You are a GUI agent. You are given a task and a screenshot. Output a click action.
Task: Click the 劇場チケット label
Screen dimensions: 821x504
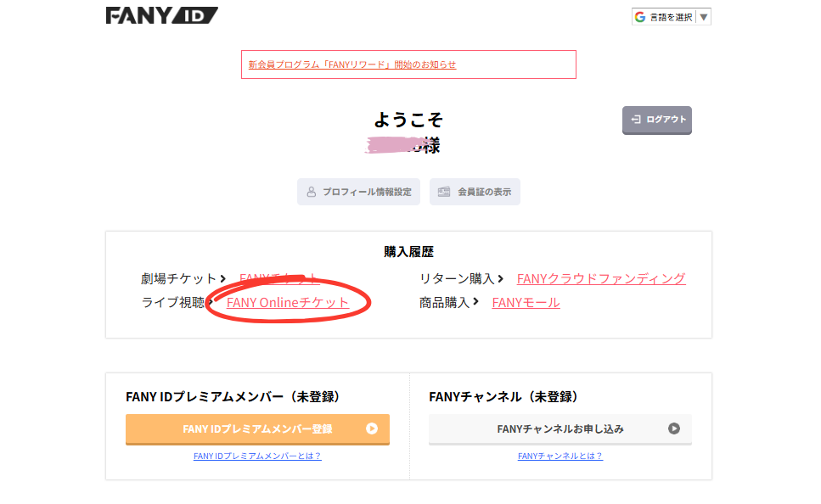tap(178, 278)
